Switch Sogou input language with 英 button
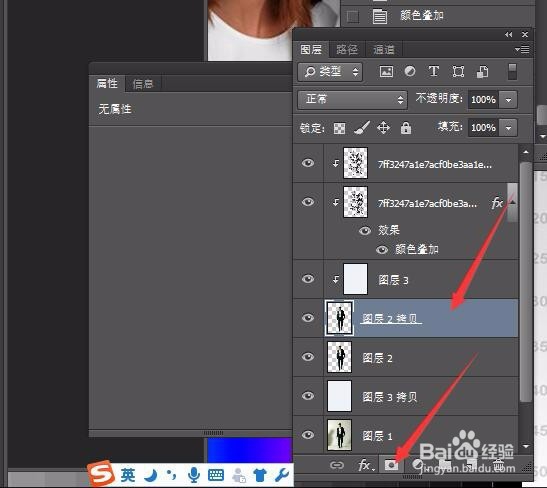This screenshot has height=488, width=547. 128,475
